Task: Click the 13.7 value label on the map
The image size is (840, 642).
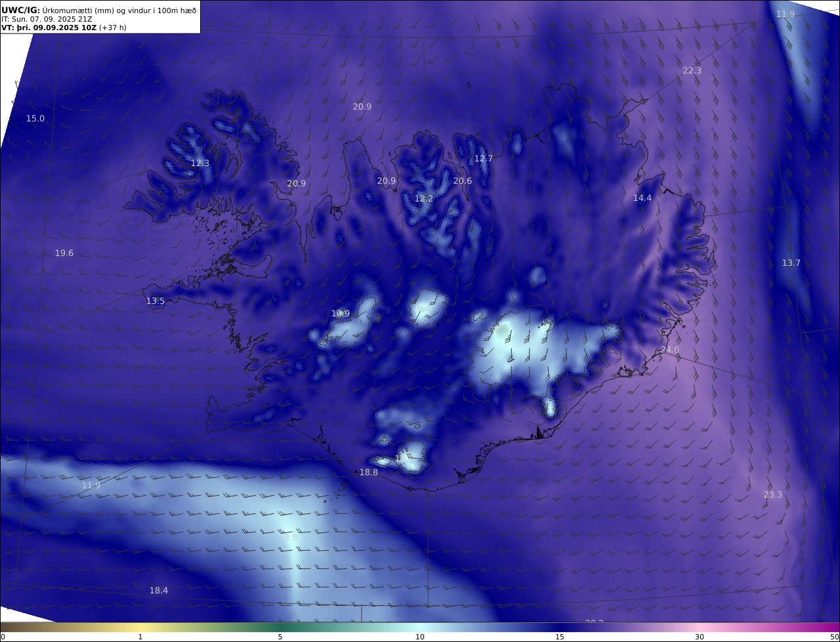Action: (791, 263)
